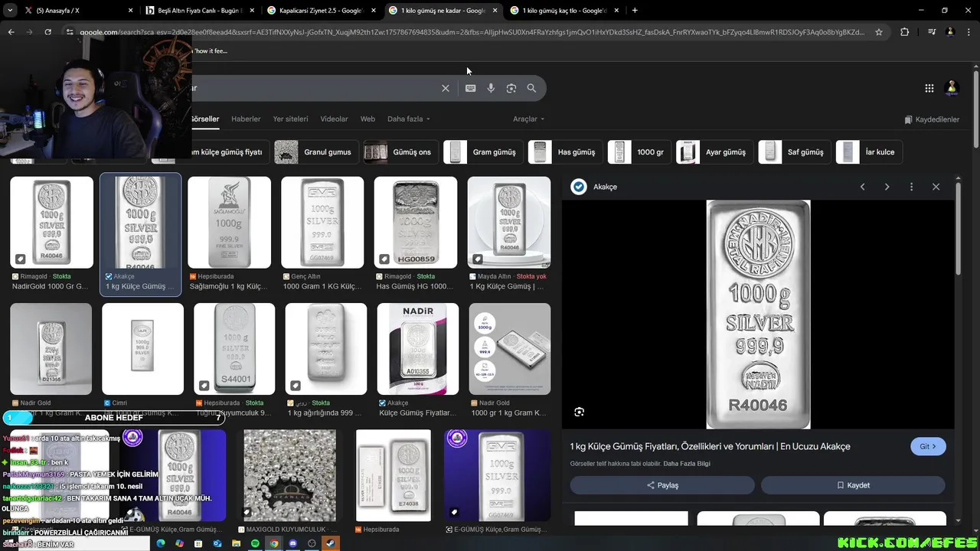Image resolution: width=980 pixels, height=551 pixels.
Task: Click the 'Git' button to visit Akakçe
Action: coord(928,447)
